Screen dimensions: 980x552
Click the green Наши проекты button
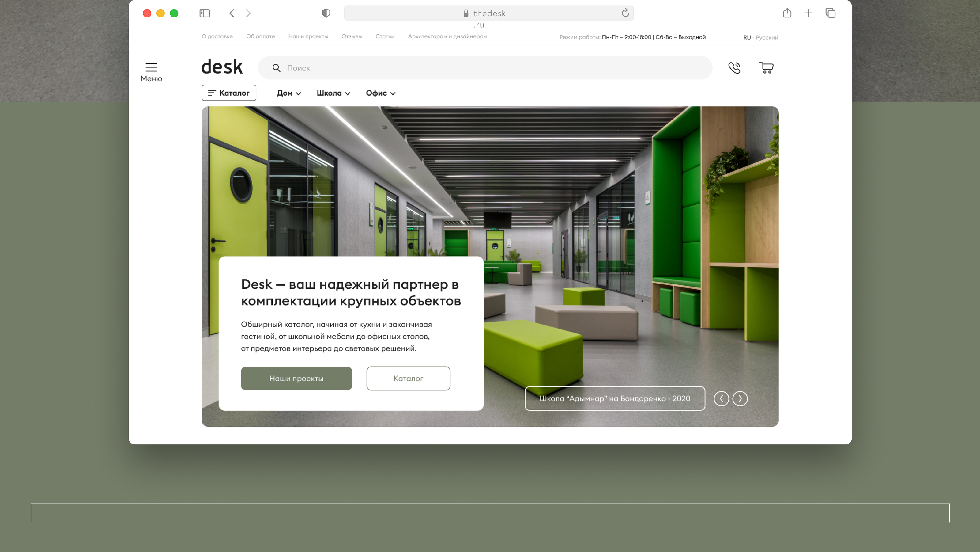point(296,379)
